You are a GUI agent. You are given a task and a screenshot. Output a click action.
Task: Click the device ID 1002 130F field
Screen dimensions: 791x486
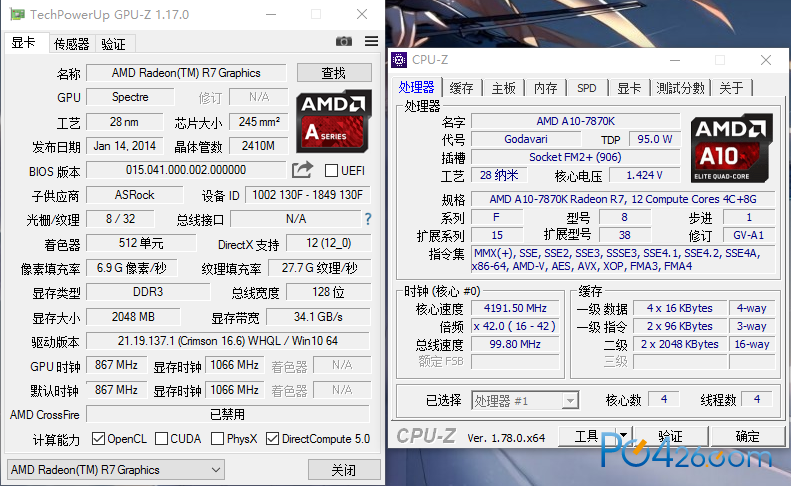(x=307, y=195)
